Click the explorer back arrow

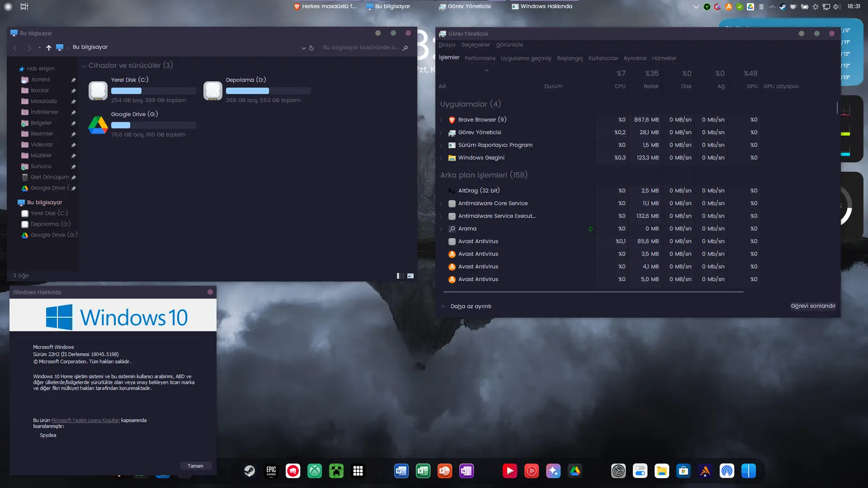click(x=15, y=47)
